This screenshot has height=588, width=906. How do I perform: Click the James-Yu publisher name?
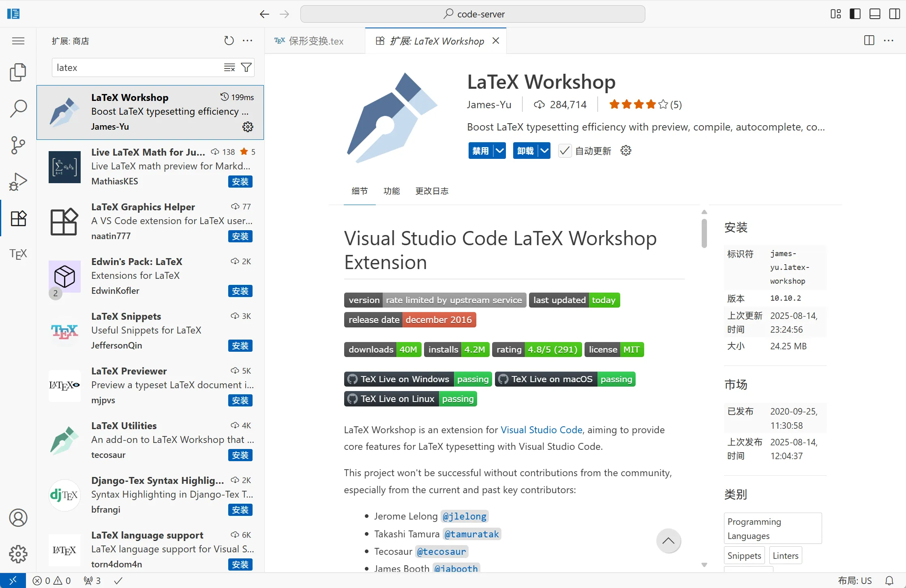[x=489, y=105]
